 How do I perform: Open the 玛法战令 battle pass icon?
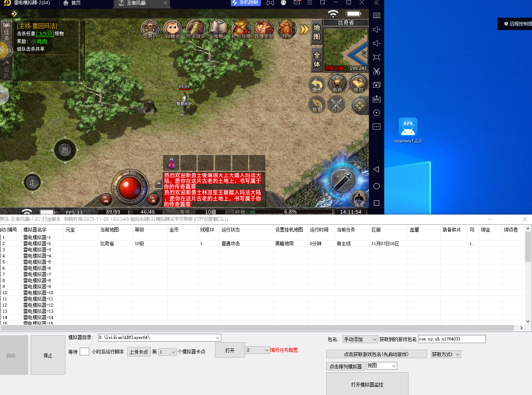pos(195,29)
